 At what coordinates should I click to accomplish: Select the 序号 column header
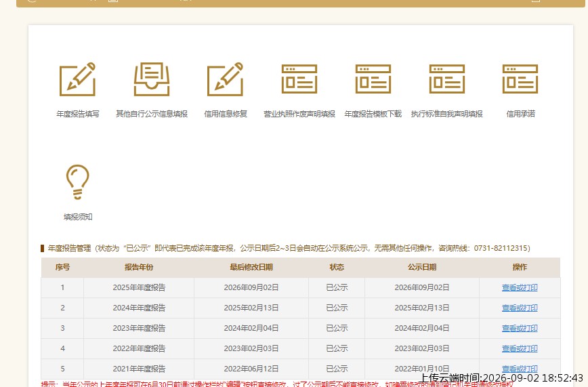pos(62,267)
